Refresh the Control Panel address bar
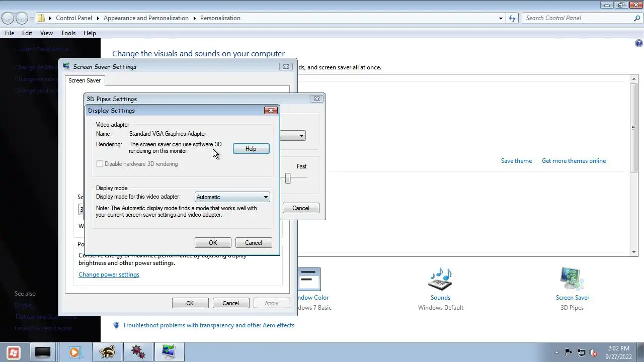The image size is (644, 362). point(512,18)
